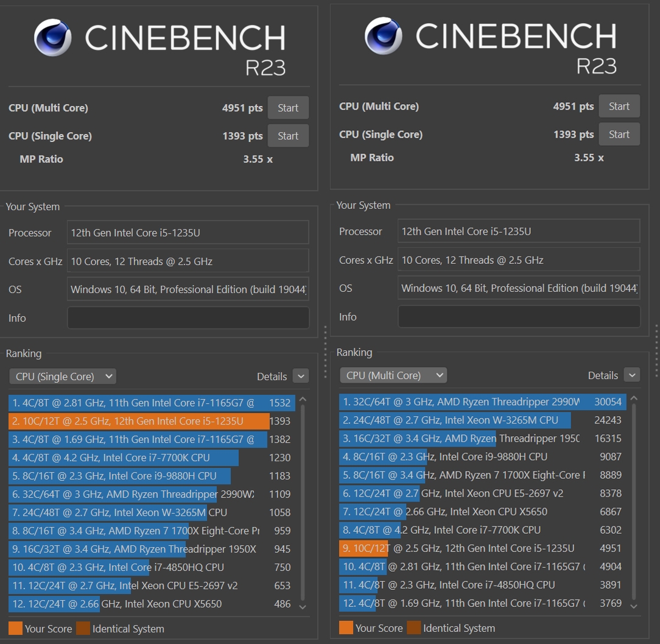Viewport: 660px width, 644px height.
Task: Click Processor field in left window
Action: 188,233
